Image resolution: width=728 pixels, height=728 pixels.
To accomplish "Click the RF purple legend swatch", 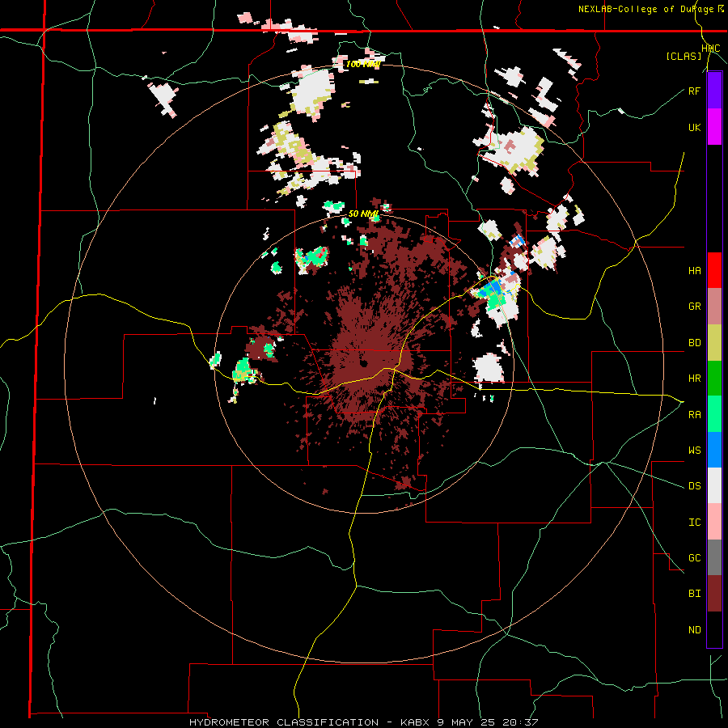I will (714, 91).
